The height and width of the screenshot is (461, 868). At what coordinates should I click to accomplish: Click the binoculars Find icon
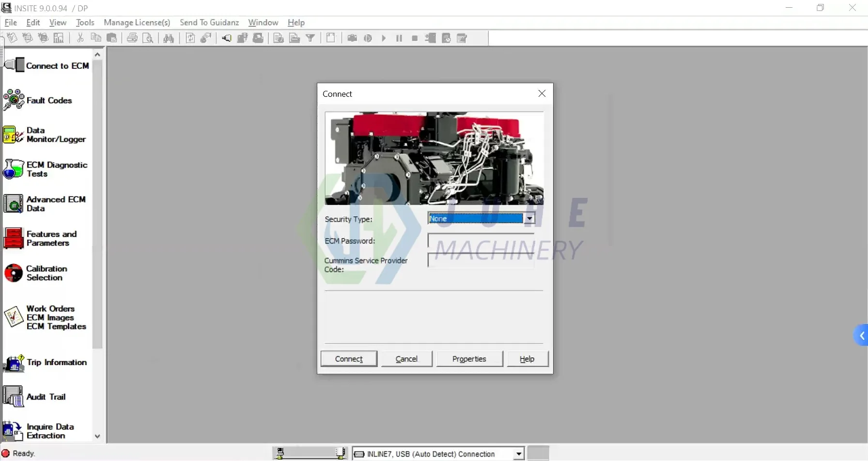(169, 38)
